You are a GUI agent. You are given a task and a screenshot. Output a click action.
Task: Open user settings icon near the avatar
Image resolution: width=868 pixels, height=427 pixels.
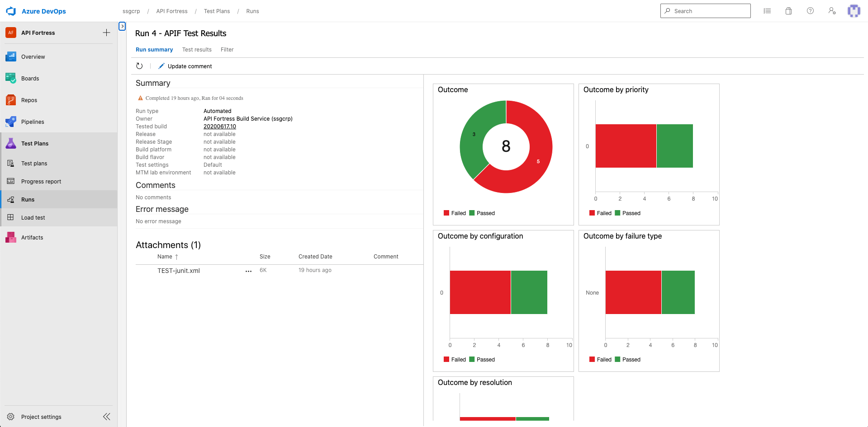coord(832,11)
